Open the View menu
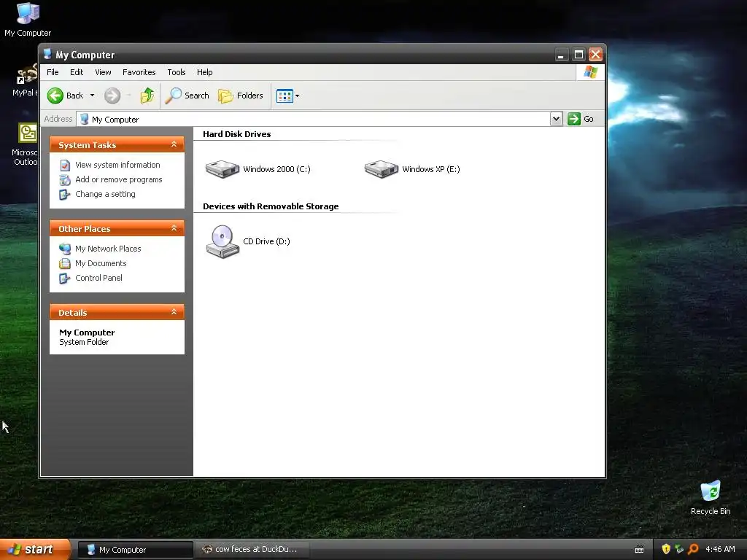747x560 pixels. coord(103,72)
